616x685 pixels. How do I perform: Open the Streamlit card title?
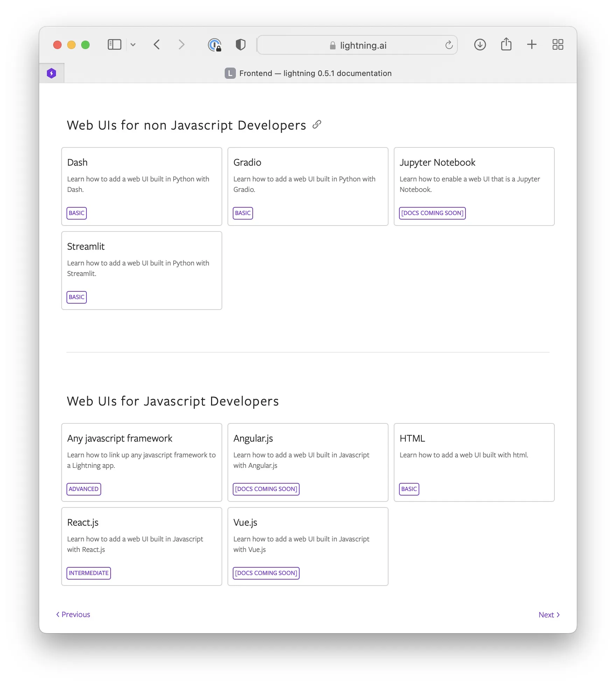pyautogui.click(x=86, y=247)
